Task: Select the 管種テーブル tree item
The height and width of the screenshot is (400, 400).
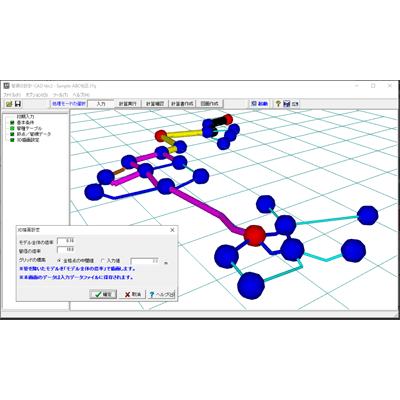Action: [x=29, y=128]
